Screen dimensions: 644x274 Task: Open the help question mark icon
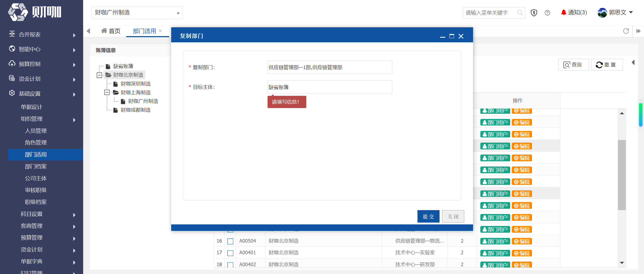click(547, 13)
